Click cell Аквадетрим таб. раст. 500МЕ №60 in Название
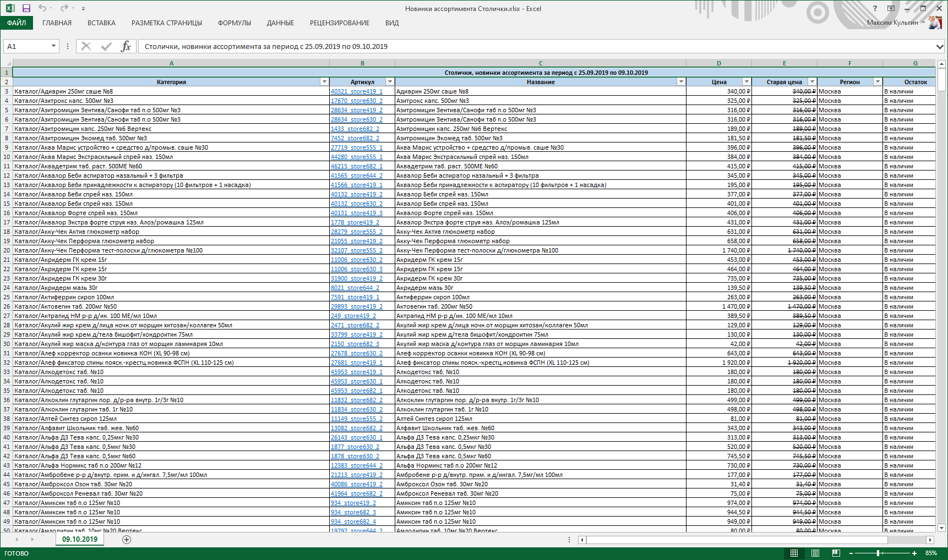Viewport: 948px width, 560px height. point(541,166)
